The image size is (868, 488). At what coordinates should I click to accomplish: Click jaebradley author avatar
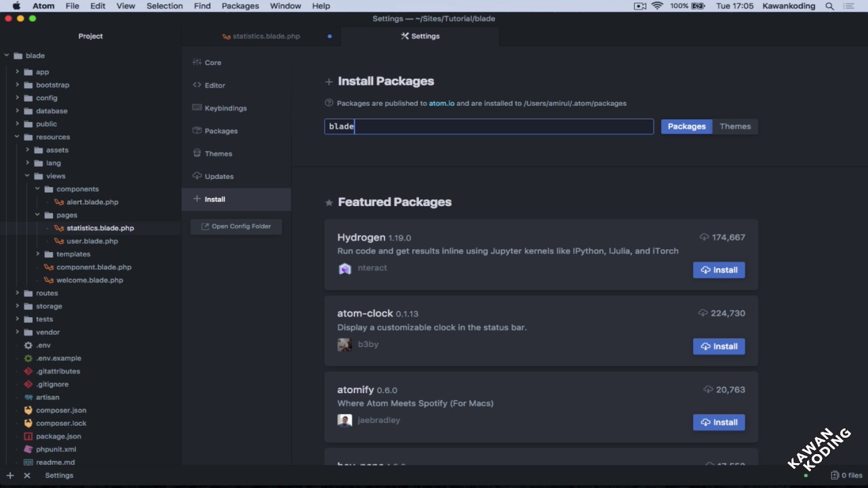(x=344, y=420)
